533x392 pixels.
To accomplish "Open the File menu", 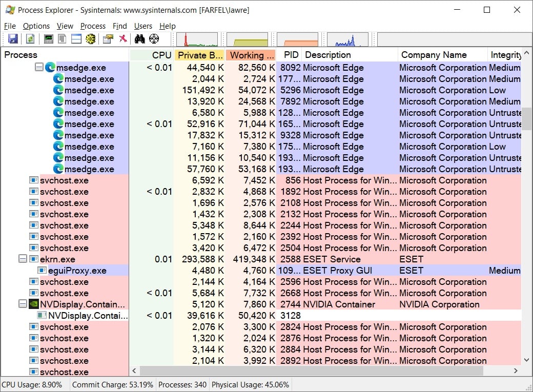I will click(10, 26).
